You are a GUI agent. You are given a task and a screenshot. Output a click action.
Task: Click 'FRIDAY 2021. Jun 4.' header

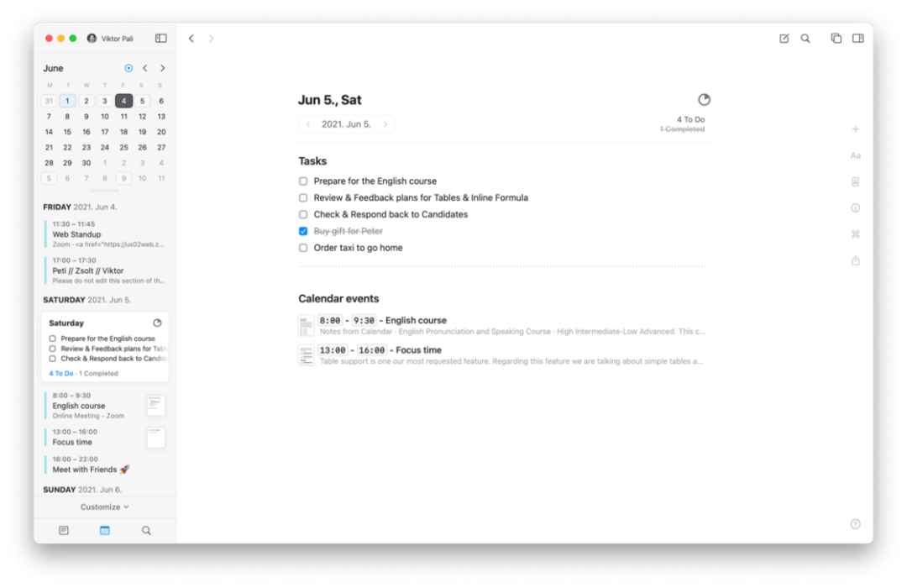pos(80,207)
